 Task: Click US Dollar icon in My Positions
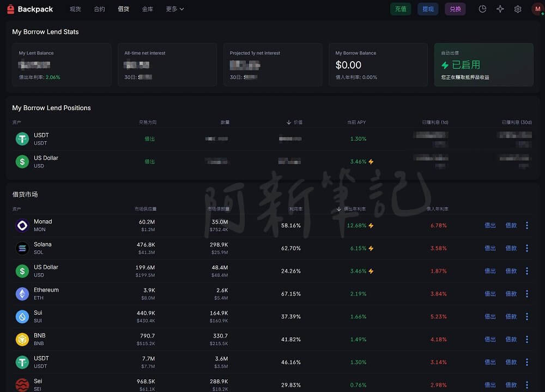(x=22, y=162)
